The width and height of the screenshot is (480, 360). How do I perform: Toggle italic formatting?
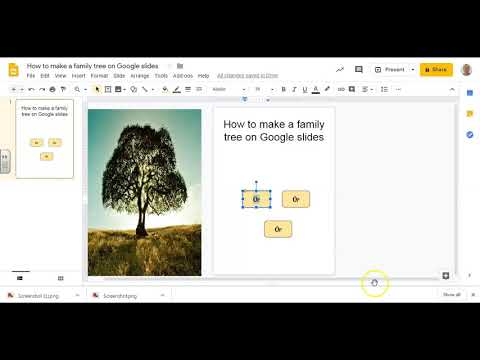click(294, 89)
